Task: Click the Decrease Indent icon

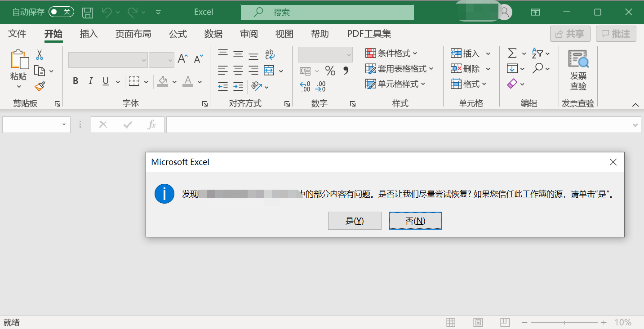Action: 223,86
